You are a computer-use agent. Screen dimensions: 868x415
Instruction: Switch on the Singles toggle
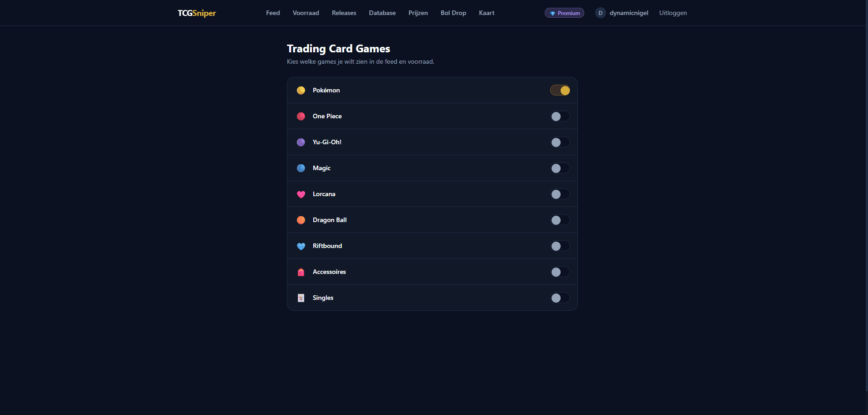[560, 298]
